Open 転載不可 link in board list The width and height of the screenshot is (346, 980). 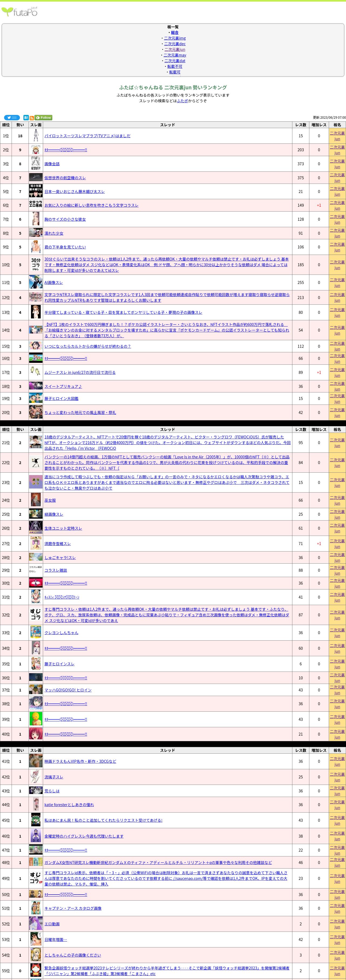pos(175,66)
